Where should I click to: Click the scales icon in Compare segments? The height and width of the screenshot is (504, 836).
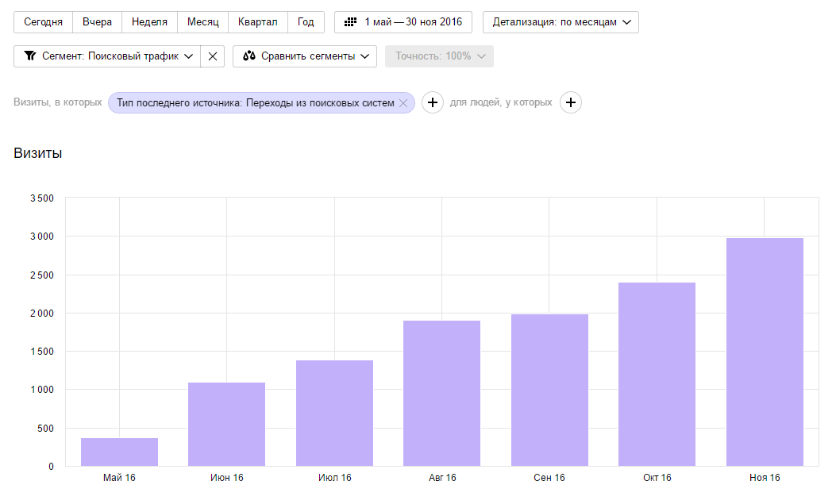pyautogui.click(x=249, y=56)
